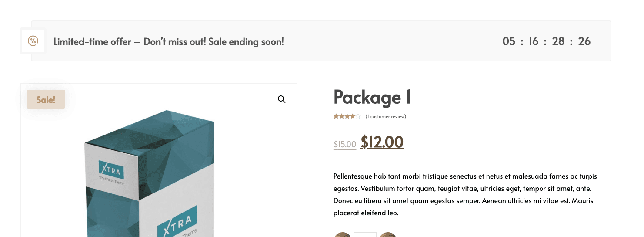Click the countdown days value 05
Screen dimensions: 644x237
[x=509, y=41]
